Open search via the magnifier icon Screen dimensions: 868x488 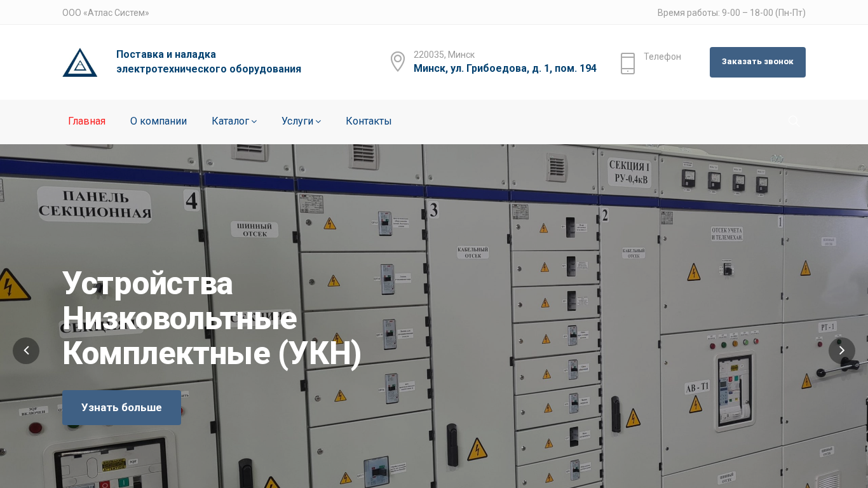[x=794, y=121]
